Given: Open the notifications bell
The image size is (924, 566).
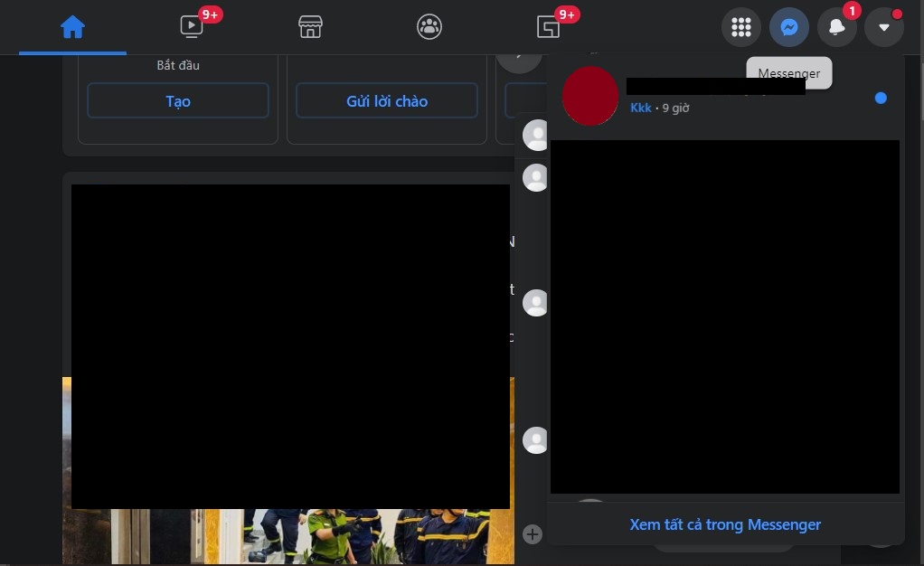Looking at the screenshot, I should (x=837, y=27).
